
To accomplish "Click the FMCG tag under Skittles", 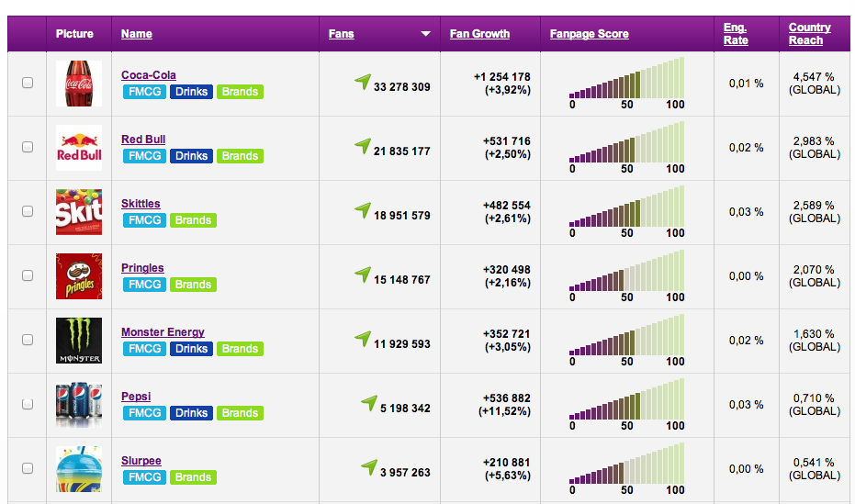I will click(144, 220).
